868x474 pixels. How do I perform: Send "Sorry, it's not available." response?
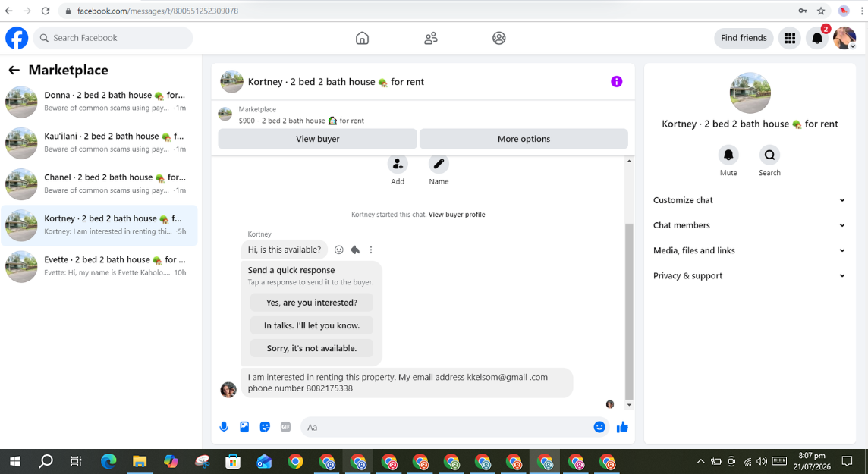click(x=312, y=348)
